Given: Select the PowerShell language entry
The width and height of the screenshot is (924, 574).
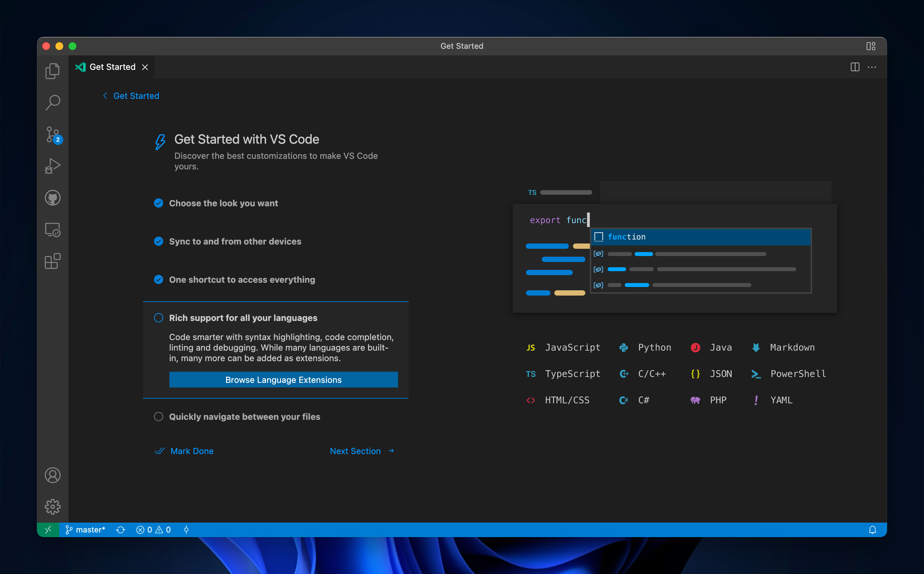Looking at the screenshot, I should [x=789, y=374].
